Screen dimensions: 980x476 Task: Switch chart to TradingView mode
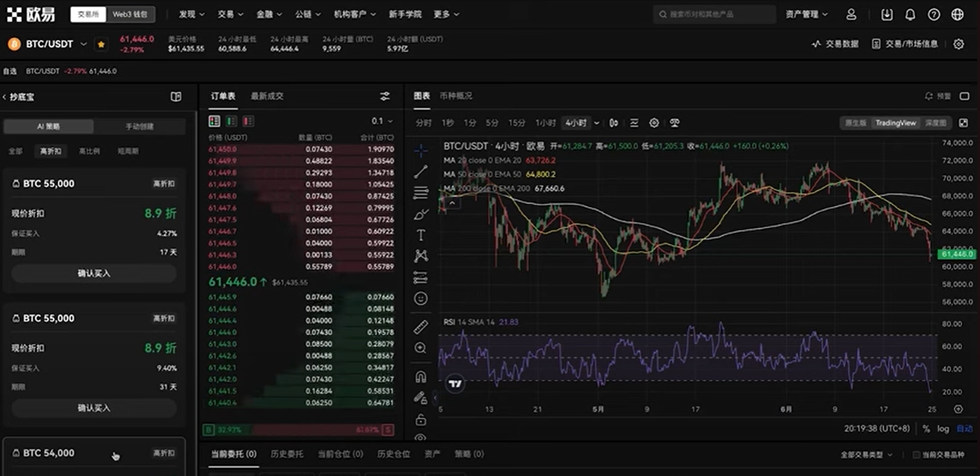(x=896, y=123)
